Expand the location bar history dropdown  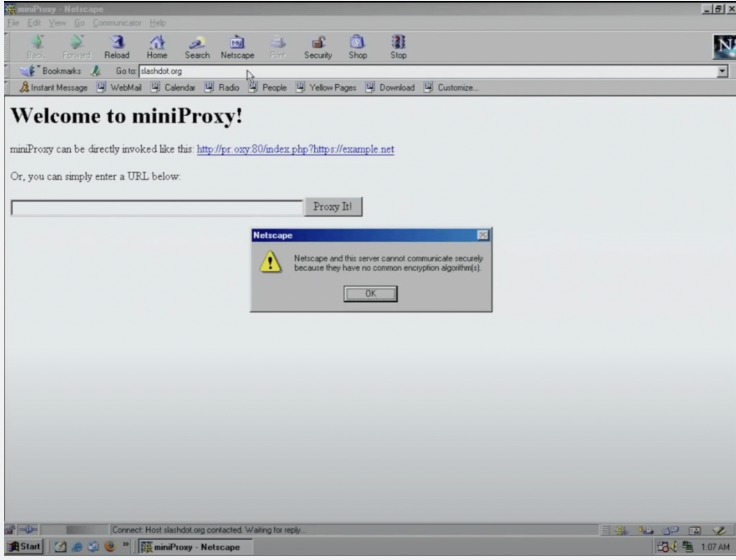(x=722, y=71)
